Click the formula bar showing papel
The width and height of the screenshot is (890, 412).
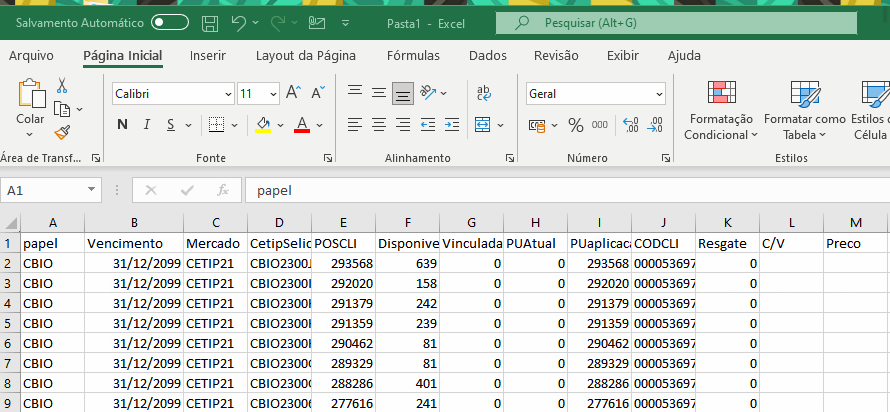(568, 190)
